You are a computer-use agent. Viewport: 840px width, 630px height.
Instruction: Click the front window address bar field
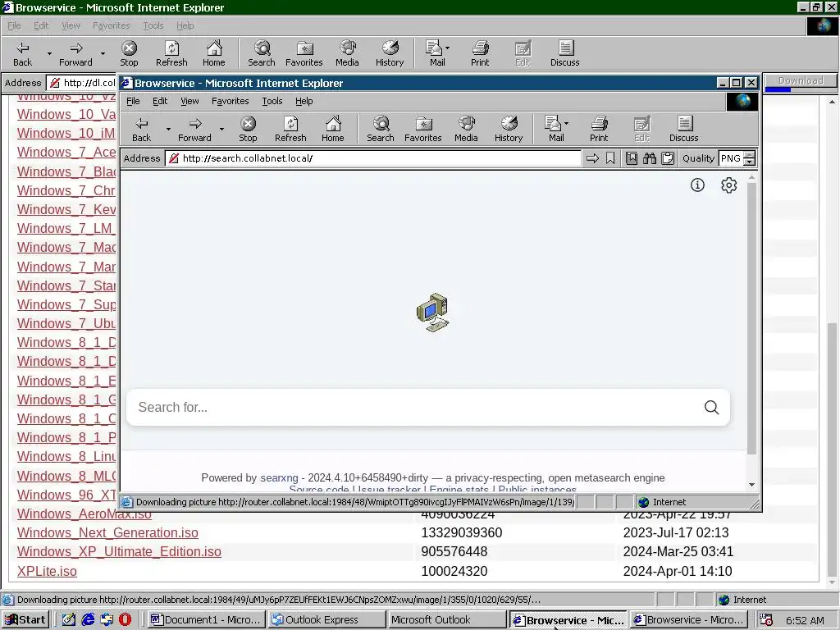pyautogui.click(x=373, y=158)
